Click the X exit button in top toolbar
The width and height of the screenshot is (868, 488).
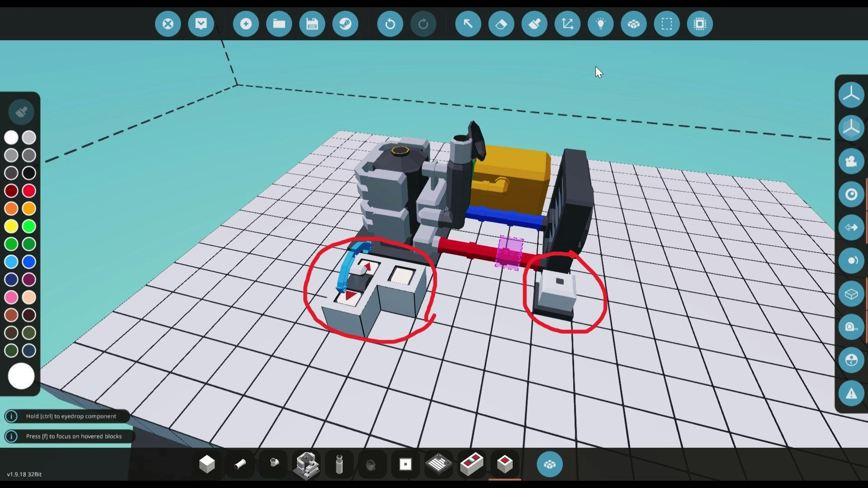coord(168,23)
